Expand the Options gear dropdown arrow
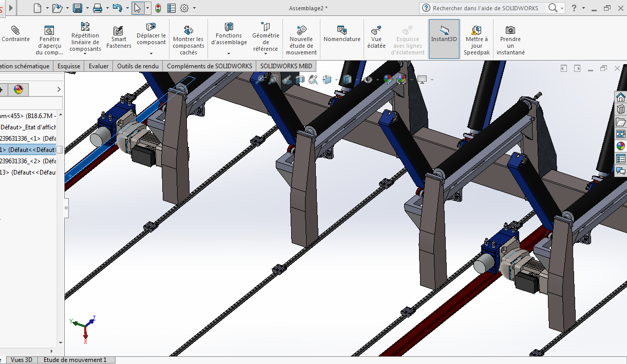 pyautogui.click(x=194, y=8)
